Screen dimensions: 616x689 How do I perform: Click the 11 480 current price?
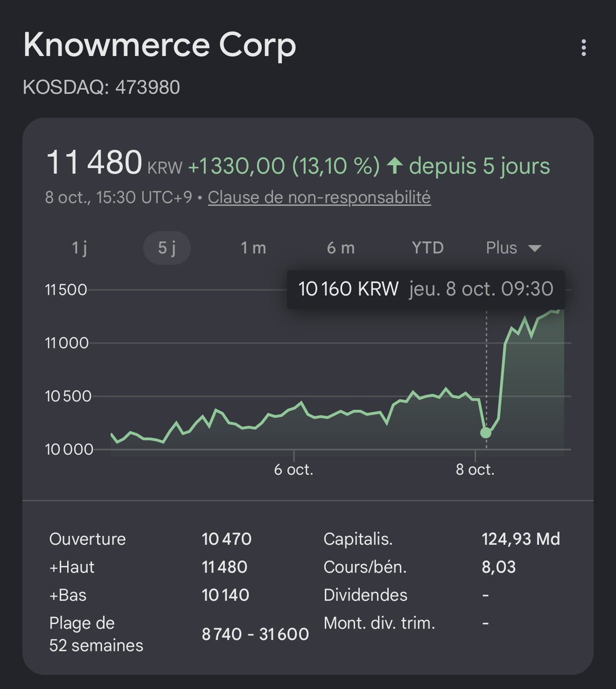[x=94, y=162]
